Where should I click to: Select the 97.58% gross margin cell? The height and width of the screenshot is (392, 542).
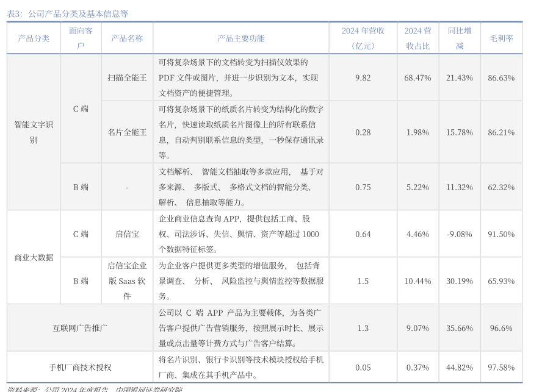[501, 368]
